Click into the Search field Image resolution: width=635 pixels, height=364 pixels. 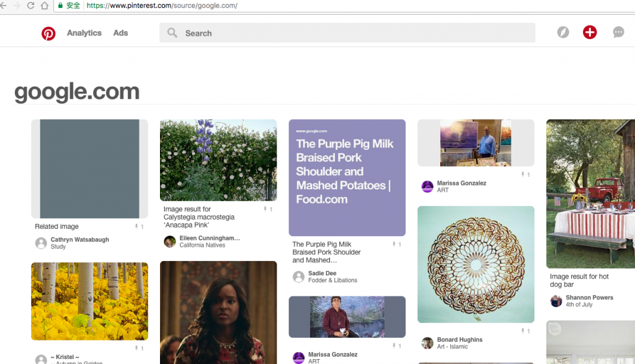click(347, 33)
